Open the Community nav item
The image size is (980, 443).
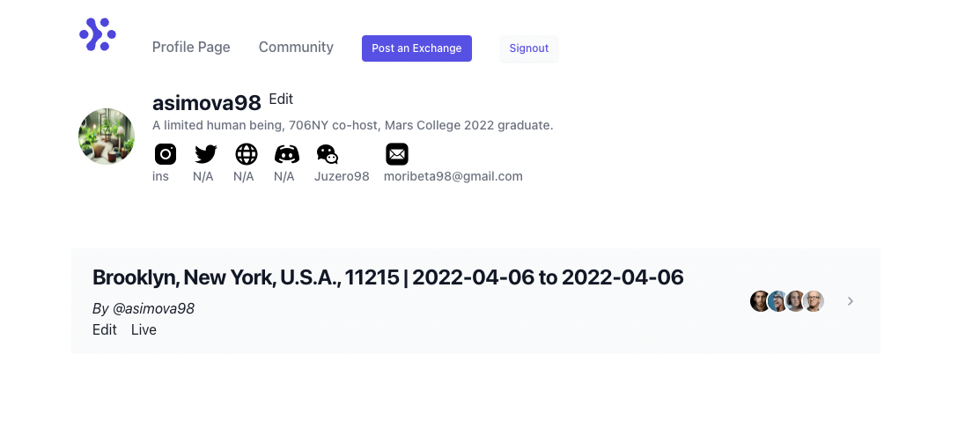pyautogui.click(x=296, y=48)
